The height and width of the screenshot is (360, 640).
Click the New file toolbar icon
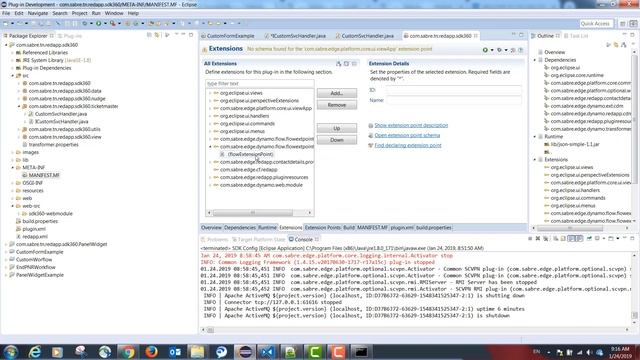click(6, 24)
